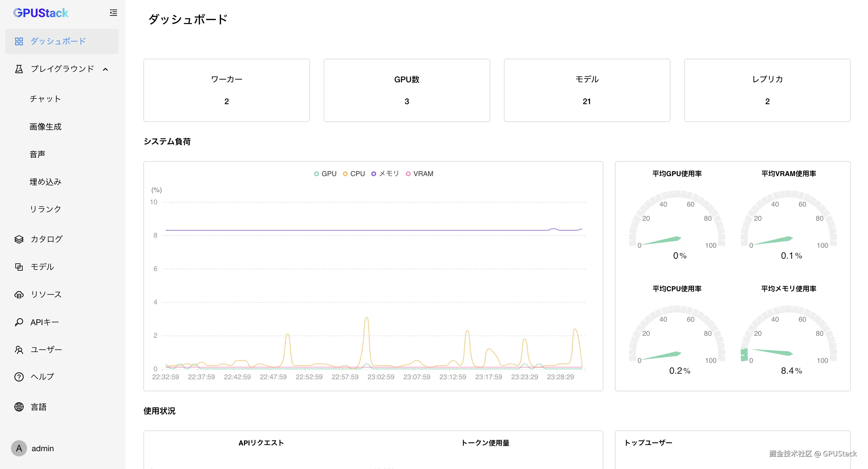This screenshot has height=469, width=868.
Task: Toggle VRAM series in chart legend
Action: click(420, 174)
